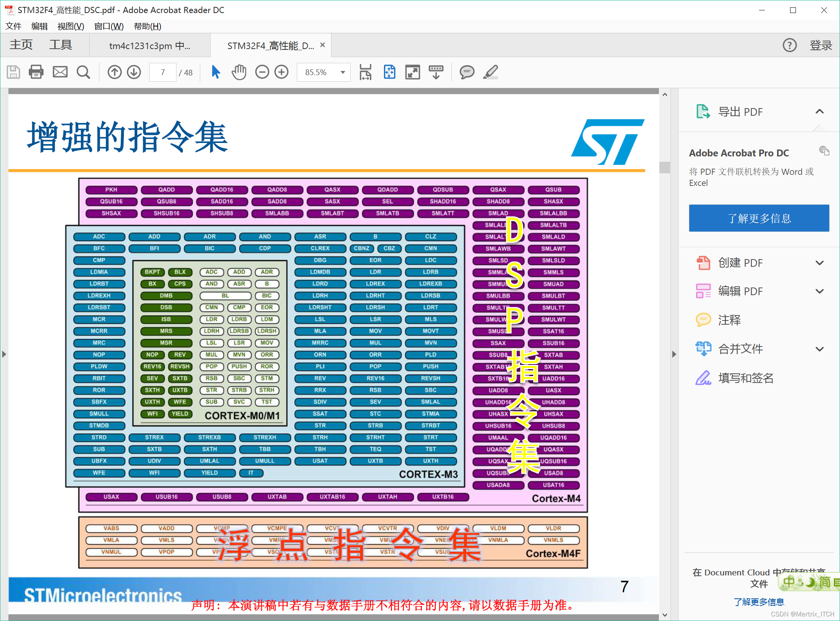Expand the left navigation pane arrow
The width and height of the screenshot is (840, 621).
click(4, 354)
